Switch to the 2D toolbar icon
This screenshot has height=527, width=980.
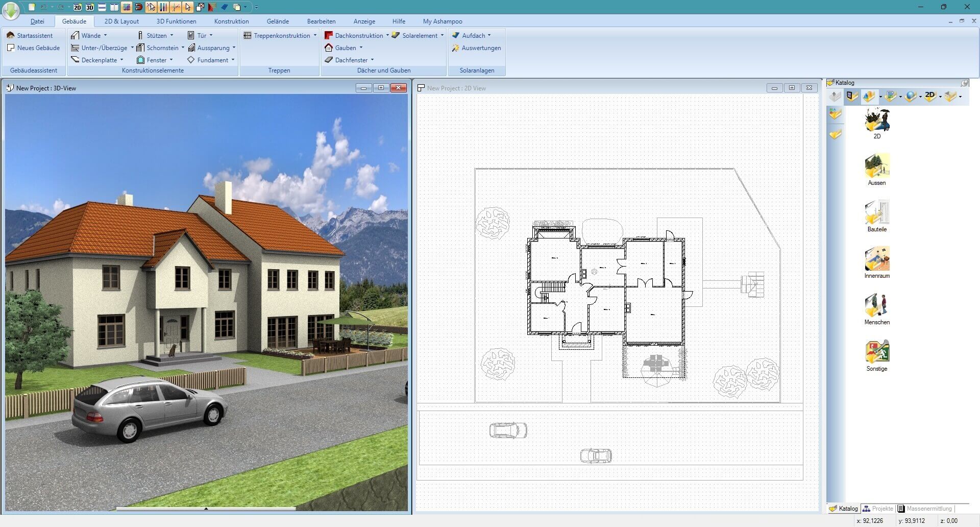[78, 8]
